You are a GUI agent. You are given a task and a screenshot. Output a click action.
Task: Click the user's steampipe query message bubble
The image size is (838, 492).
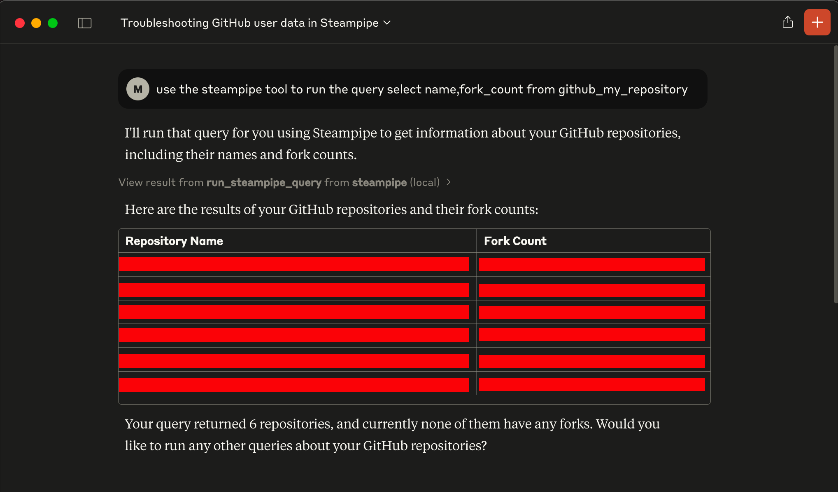tap(421, 89)
